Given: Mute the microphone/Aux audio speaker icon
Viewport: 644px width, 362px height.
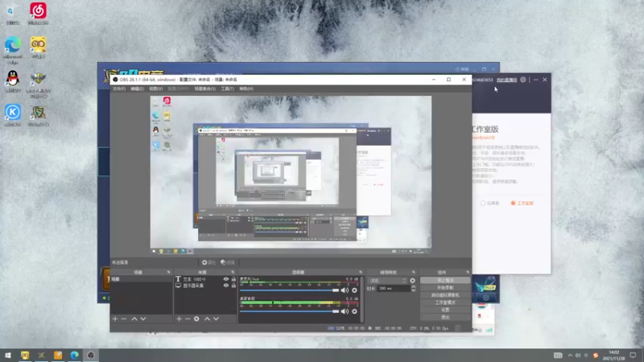Looking at the screenshot, I should tap(345, 290).
